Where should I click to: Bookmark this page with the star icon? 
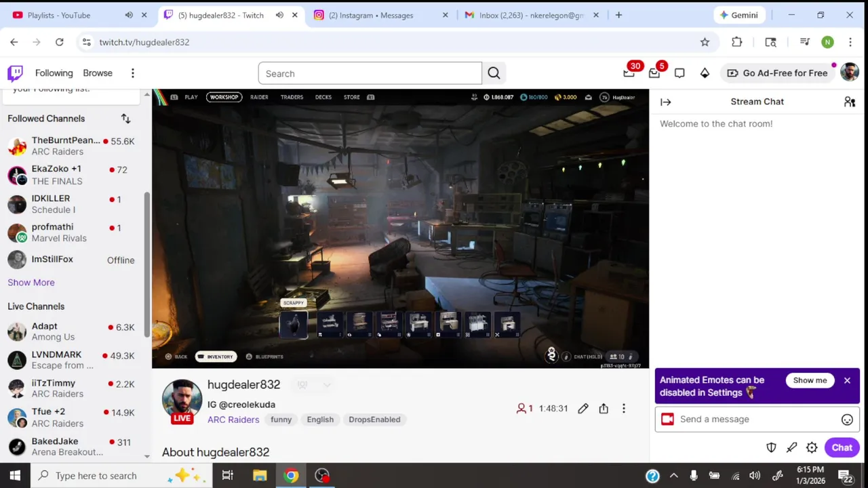705,42
